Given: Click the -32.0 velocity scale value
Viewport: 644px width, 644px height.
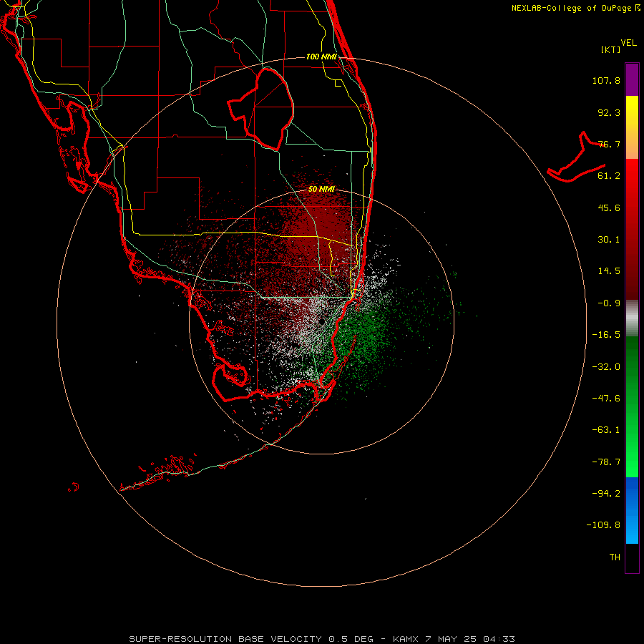Looking at the screenshot, I should (x=606, y=367).
